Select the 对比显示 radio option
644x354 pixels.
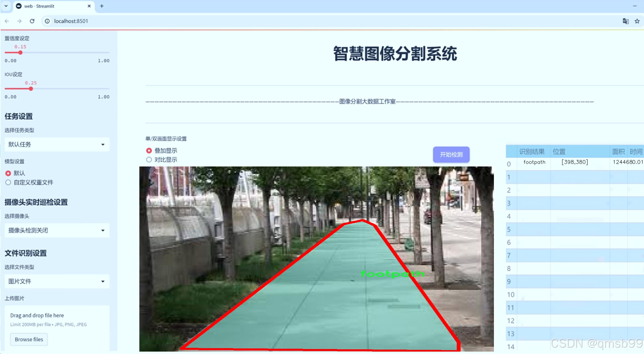coord(149,160)
